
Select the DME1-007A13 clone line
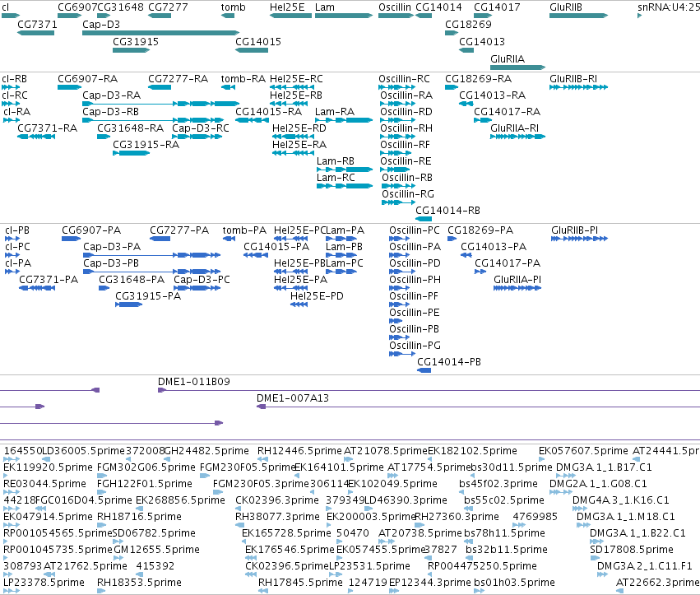(x=478, y=407)
